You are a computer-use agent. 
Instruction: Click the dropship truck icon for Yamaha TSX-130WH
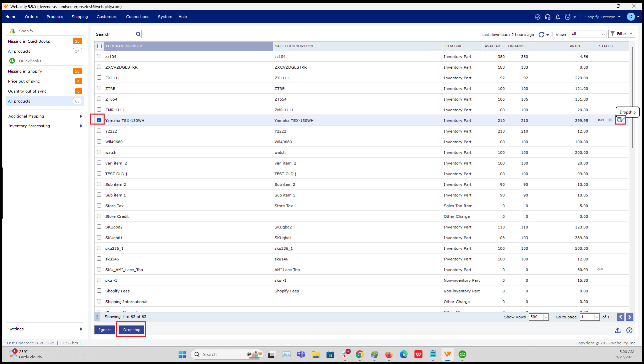[620, 120]
